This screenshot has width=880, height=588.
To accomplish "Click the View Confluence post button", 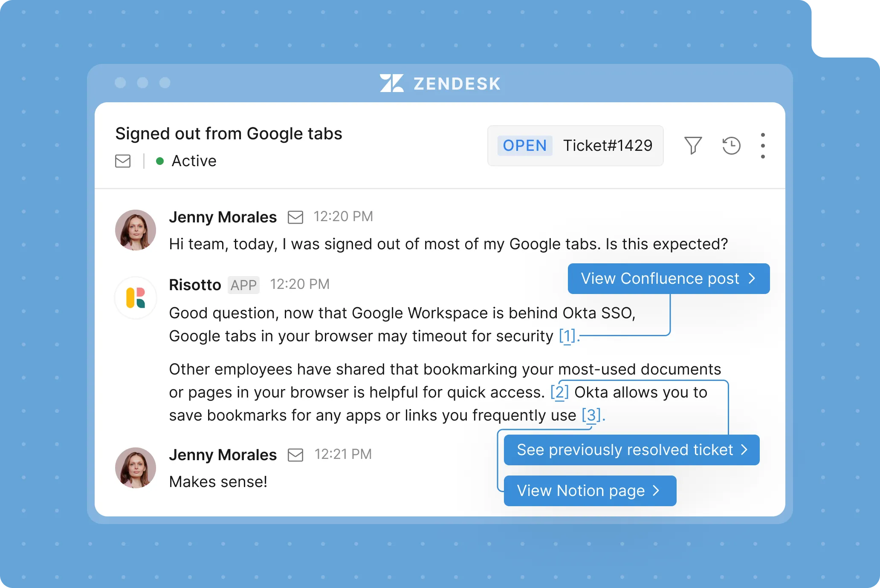I will [669, 279].
